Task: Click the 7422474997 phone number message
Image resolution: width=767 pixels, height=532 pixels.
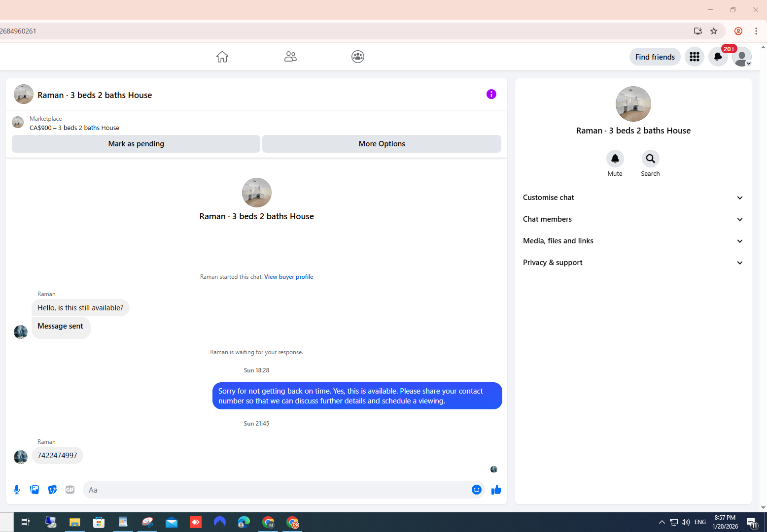Action: tap(57, 456)
